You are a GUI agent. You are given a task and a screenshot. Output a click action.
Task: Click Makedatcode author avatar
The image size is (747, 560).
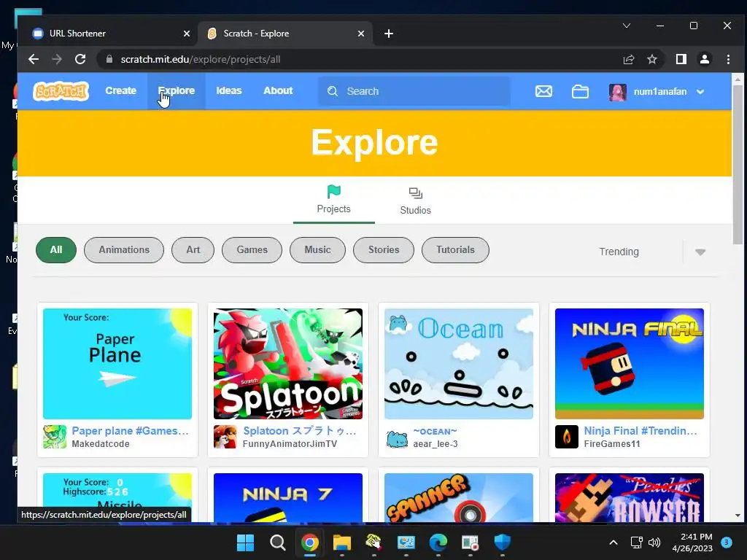[54, 437]
